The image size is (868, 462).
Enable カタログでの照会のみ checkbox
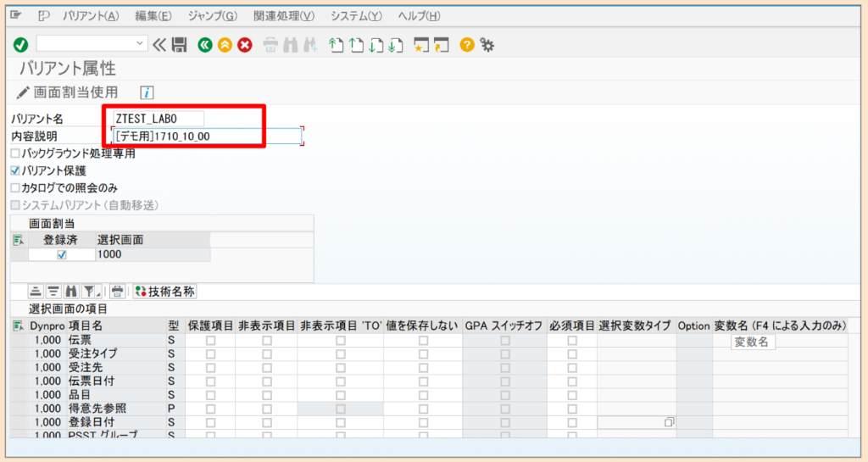15,188
